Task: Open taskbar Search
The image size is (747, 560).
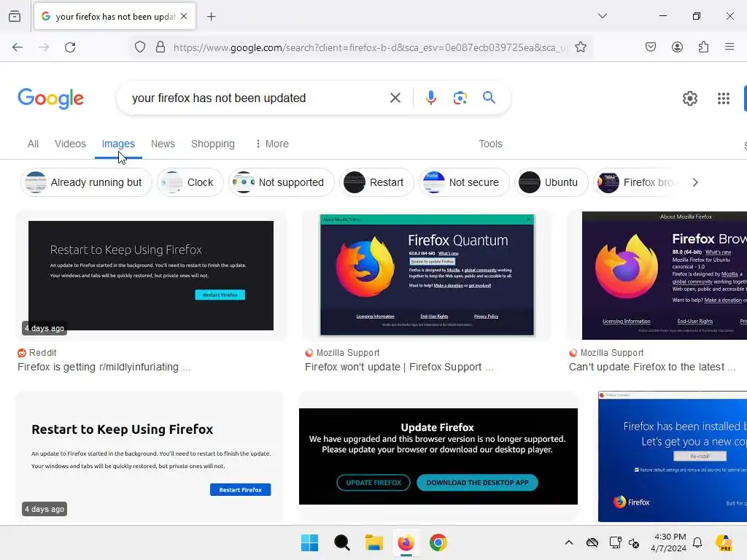Action: coord(341,542)
